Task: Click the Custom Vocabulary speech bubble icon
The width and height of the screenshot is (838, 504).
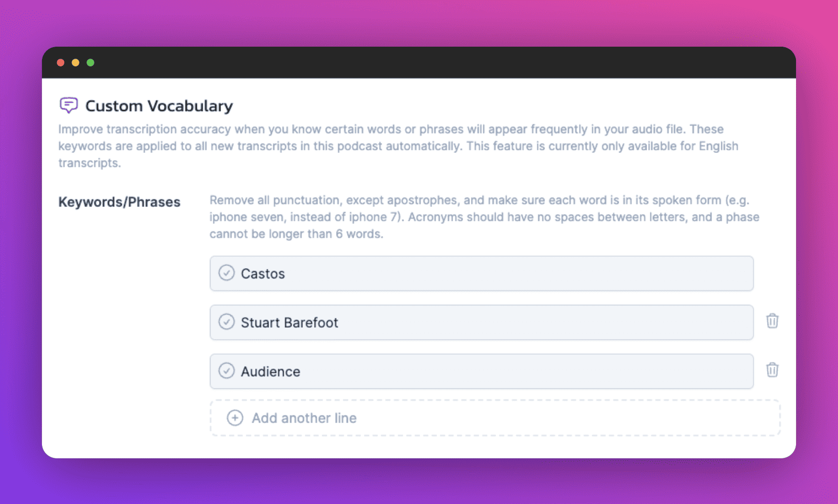Action: (x=68, y=105)
